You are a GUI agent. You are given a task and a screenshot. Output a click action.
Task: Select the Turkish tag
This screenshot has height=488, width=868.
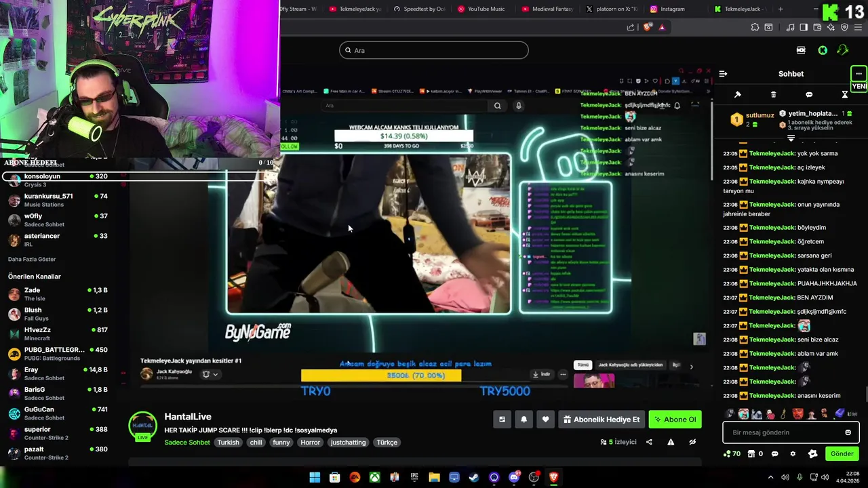click(229, 443)
